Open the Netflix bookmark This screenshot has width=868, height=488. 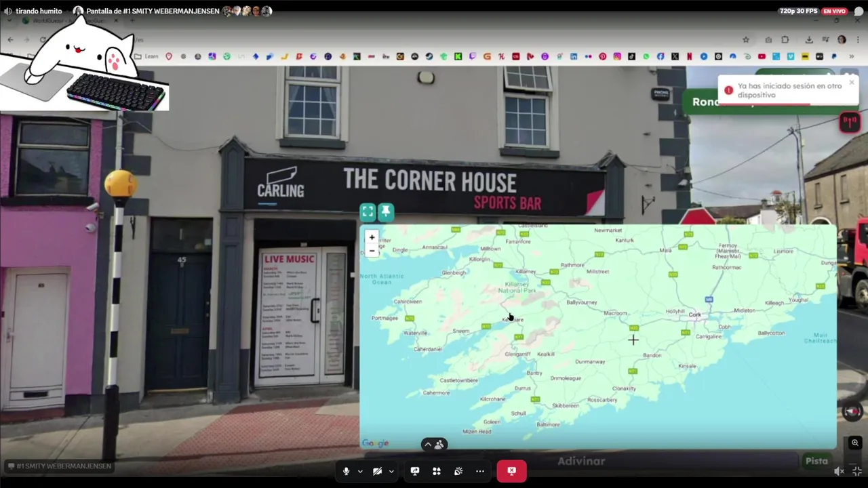click(x=689, y=56)
